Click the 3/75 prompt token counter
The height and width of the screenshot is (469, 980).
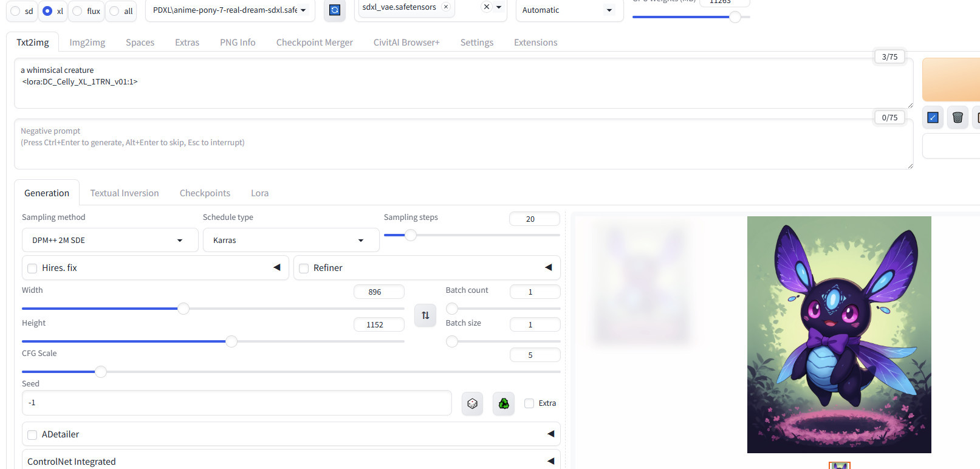click(889, 56)
